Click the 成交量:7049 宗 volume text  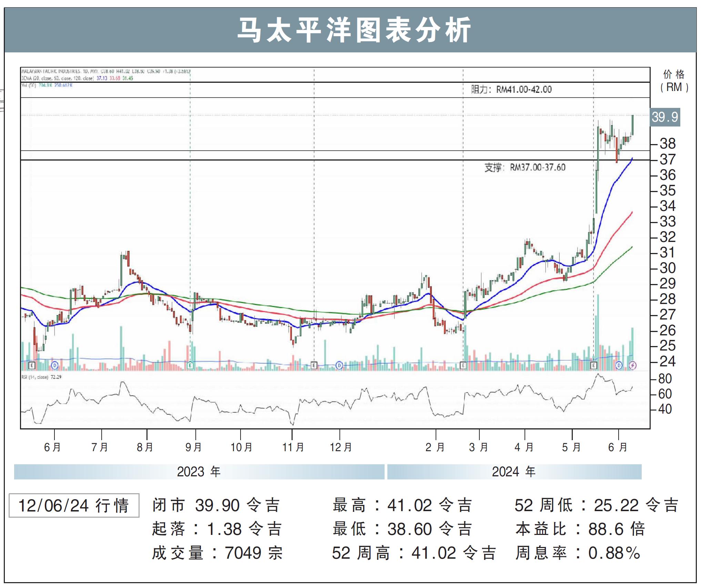[217, 553]
